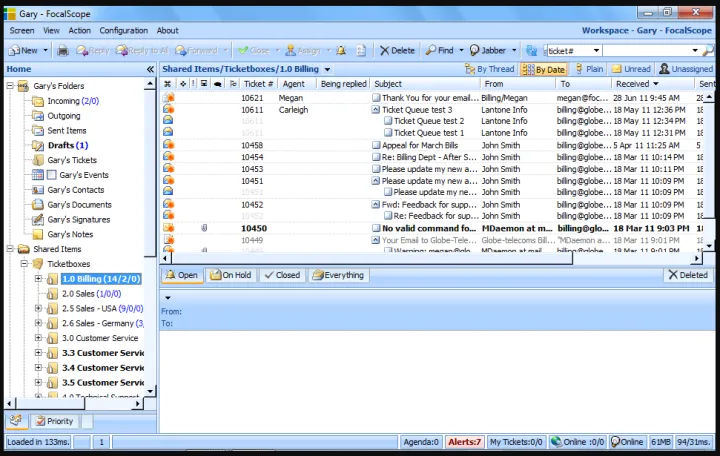Click the search text input field
The width and height of the screenshot is (720, 456).
pos(646,51)
